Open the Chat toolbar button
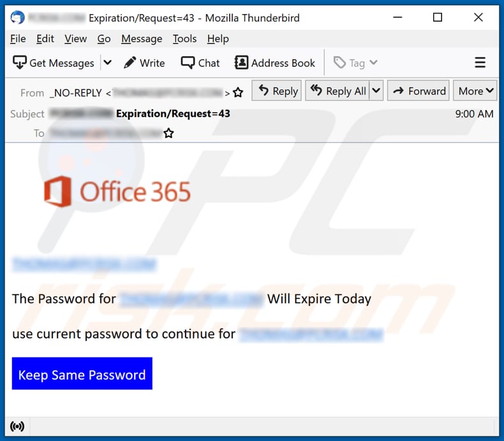The height and width of the screenshot is (441, 504). pyautogui.click(x=200, y=62)
